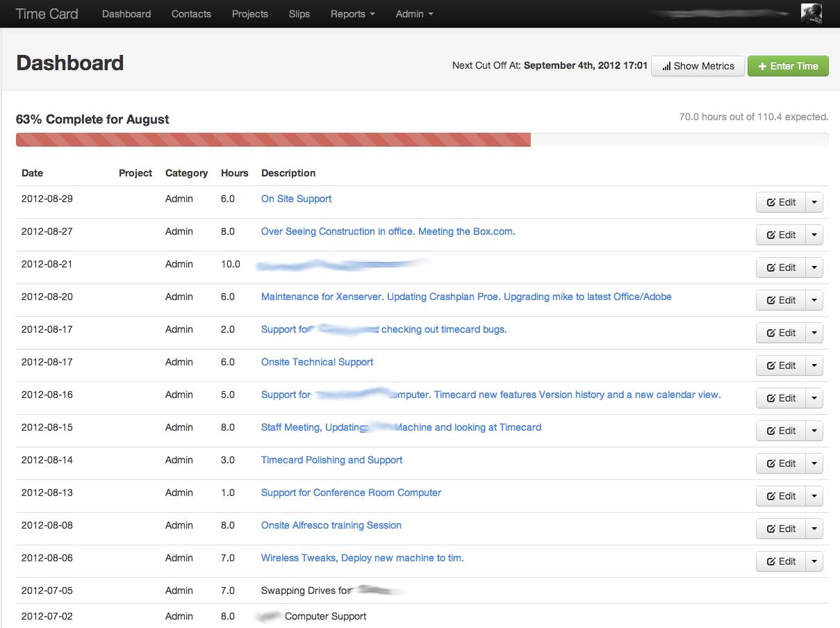The width and height of the screenshot is (840, 628).
Task: Edit the 2012-08-29 On Site Support entry
Action: (x=781, y=202)
